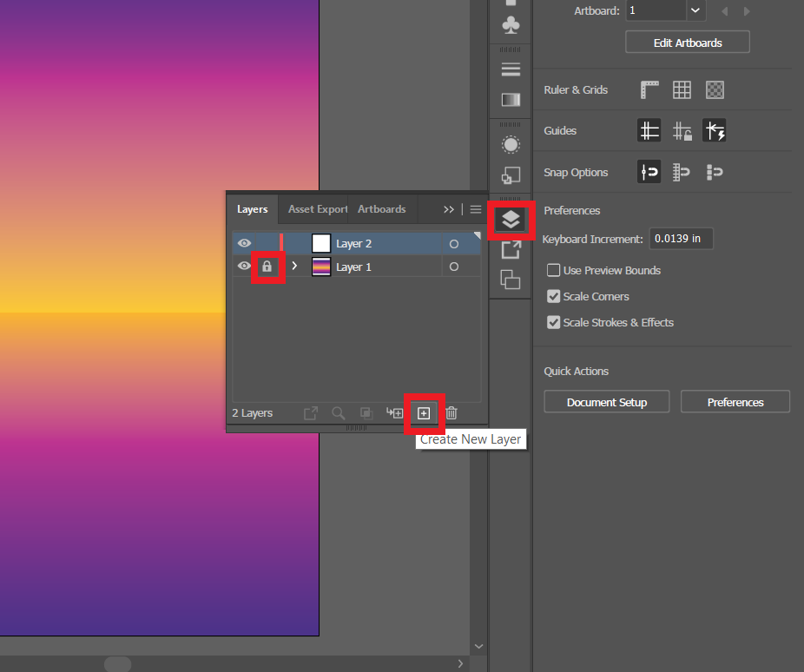Click the Edit Artboards button
Image resolution: width=804 pixels, height=672 pixels.
(x=687, y=41)
